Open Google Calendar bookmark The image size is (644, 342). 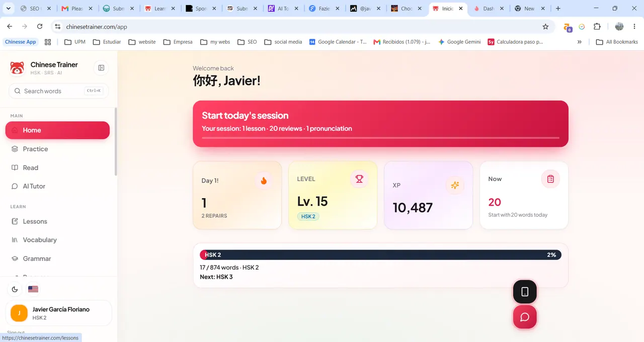[338, 42]
